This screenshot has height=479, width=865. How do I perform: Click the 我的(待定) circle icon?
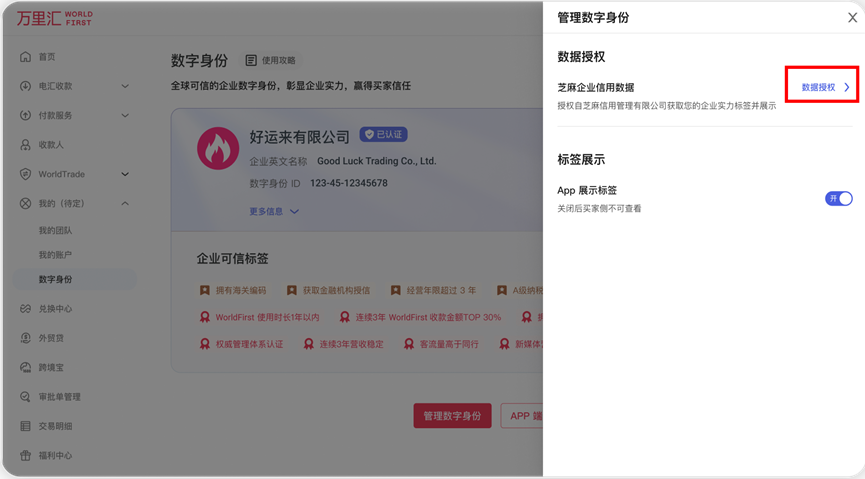pyautogui.click(x=25, y=204)
